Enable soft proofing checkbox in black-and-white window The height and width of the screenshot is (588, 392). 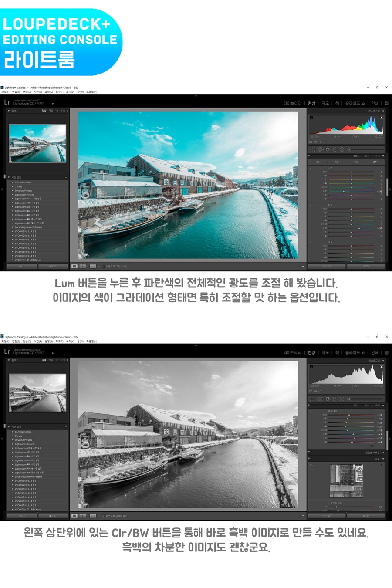point(103,516)
